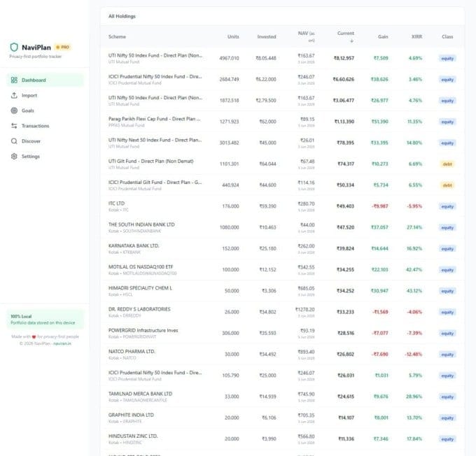
Task: Sort by the NAV column header
Action: pos(307,36)
